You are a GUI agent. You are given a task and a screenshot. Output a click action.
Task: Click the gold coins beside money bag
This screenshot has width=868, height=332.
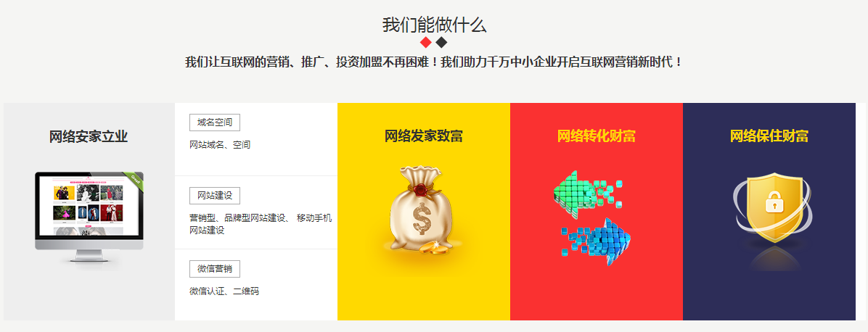(x=433, y=248)
